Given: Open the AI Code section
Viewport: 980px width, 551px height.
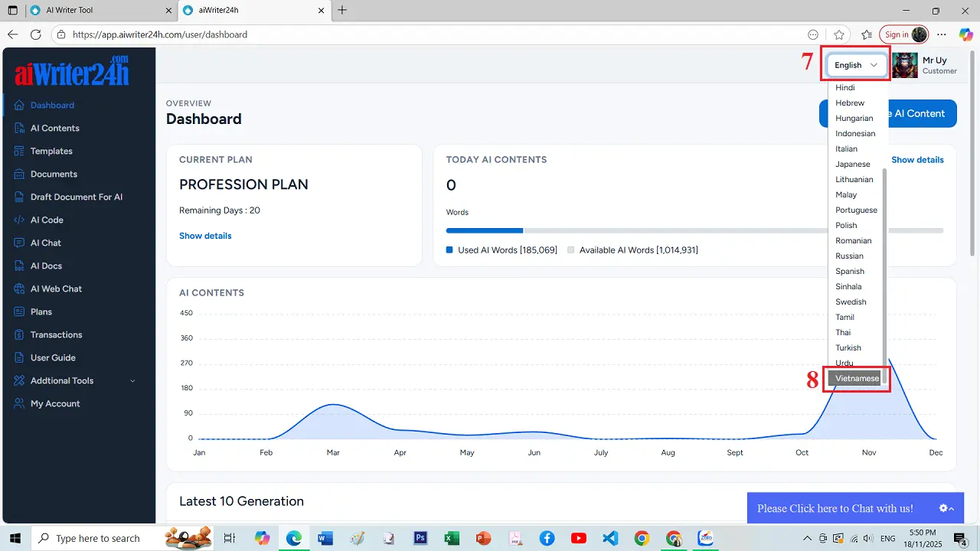Looking at the screenshot, I should pyautogui.click(x=46, y=220).
